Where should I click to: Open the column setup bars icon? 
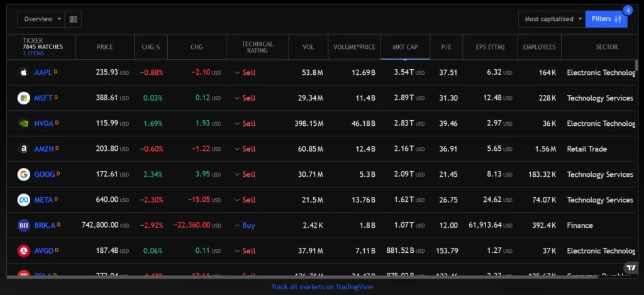73,19
